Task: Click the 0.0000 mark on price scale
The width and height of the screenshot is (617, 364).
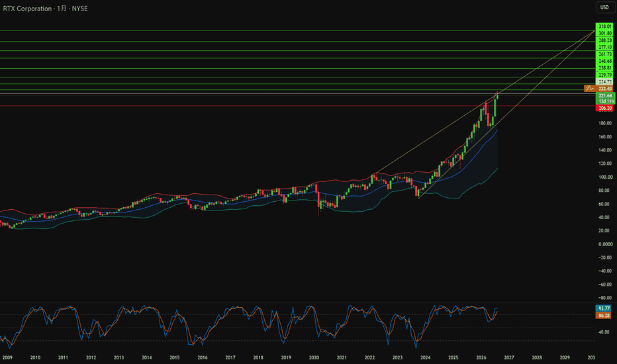Action: (x=605, y=244)
